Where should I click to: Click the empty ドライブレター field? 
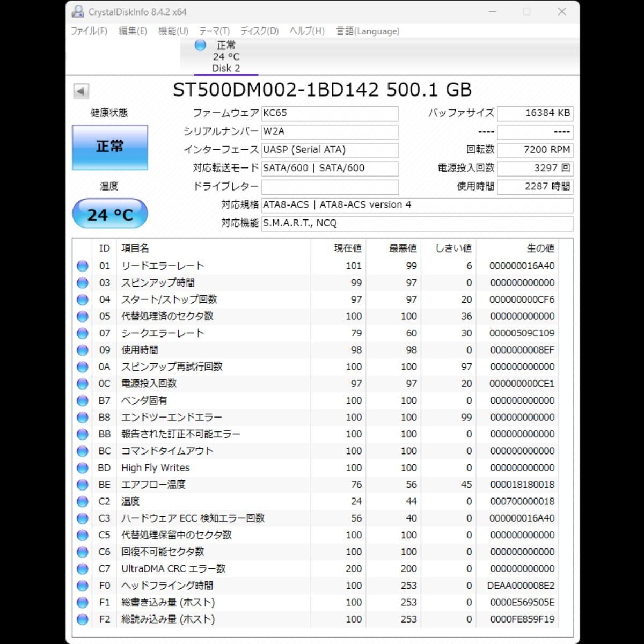pos(330,187)
